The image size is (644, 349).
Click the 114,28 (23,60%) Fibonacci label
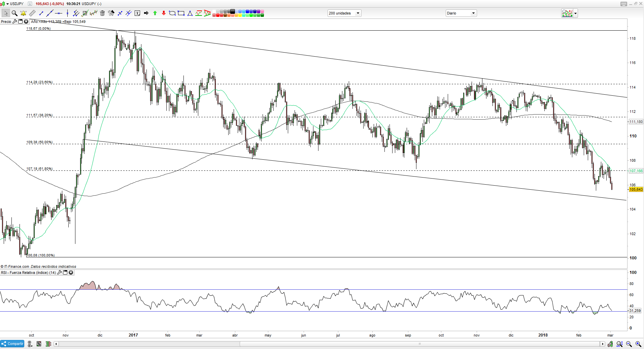tap(39, 82)
